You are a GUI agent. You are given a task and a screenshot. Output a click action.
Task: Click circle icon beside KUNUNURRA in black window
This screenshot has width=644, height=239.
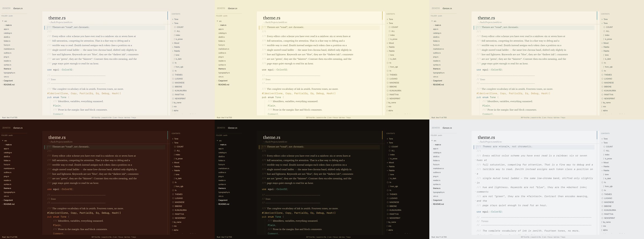pos(388,210)
